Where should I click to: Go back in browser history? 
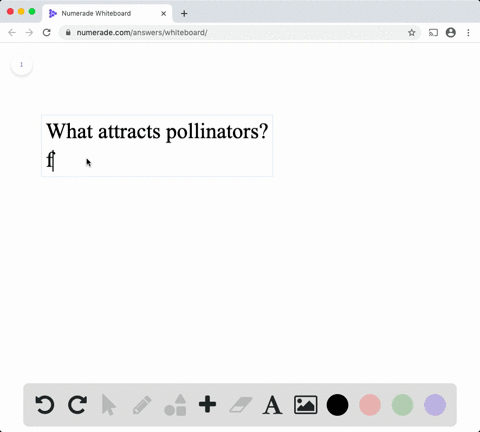point(12,32)
